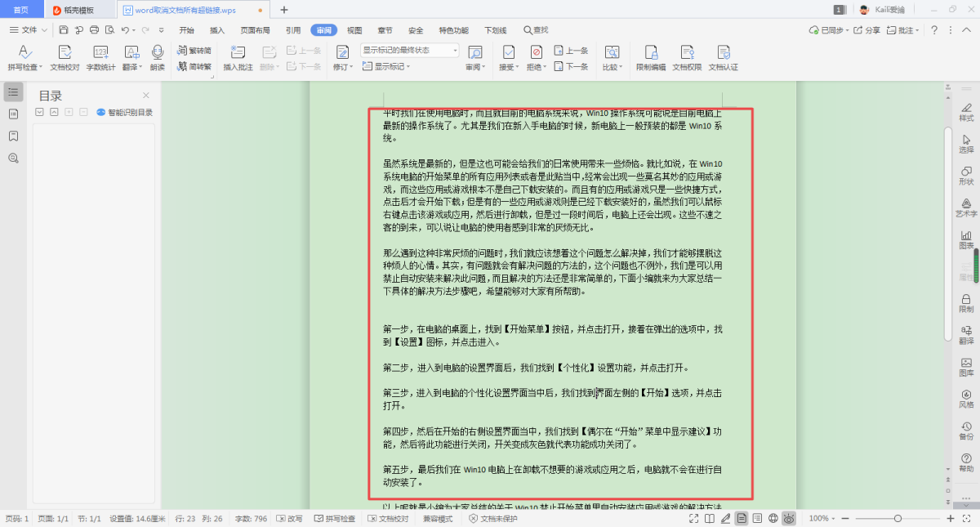This screenshot has height=527, width=980.
Task: Click the zoom slider handle in status bar
Action: coord(898,519)
